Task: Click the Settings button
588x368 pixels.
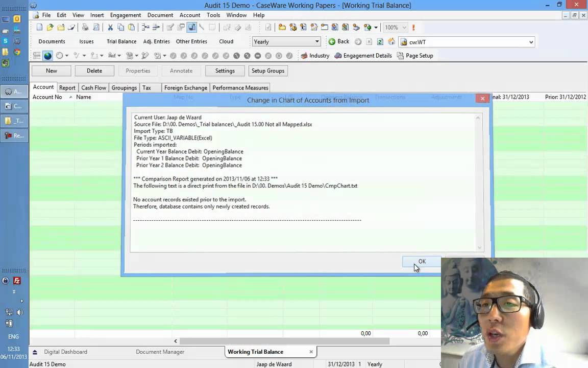Action: click(x=225, y=71)
